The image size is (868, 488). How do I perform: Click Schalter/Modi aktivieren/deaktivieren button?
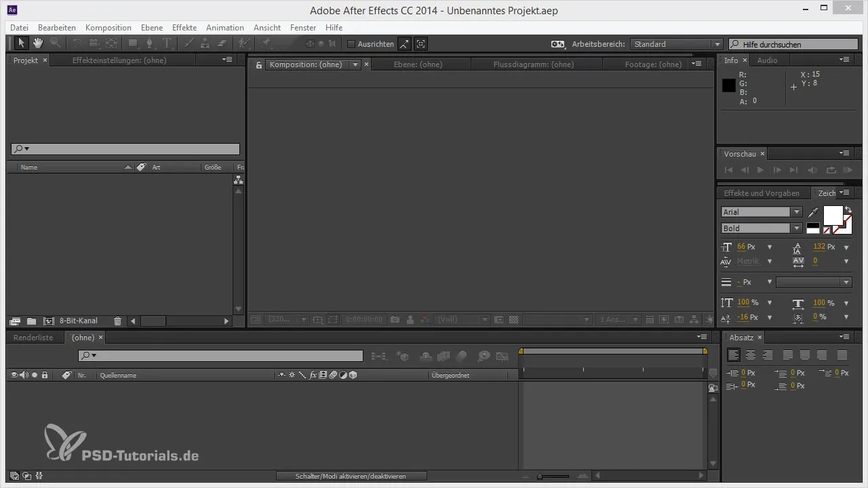coord(351,476)
